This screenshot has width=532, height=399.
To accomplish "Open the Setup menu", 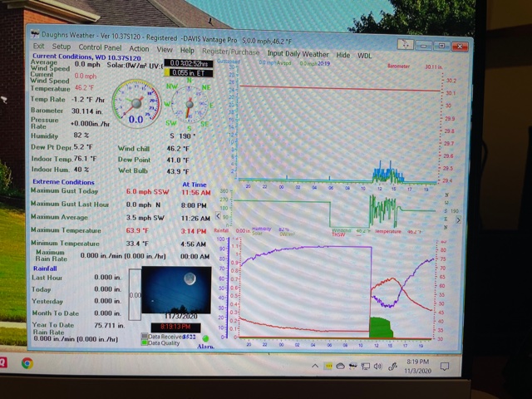I will point(62,47).
